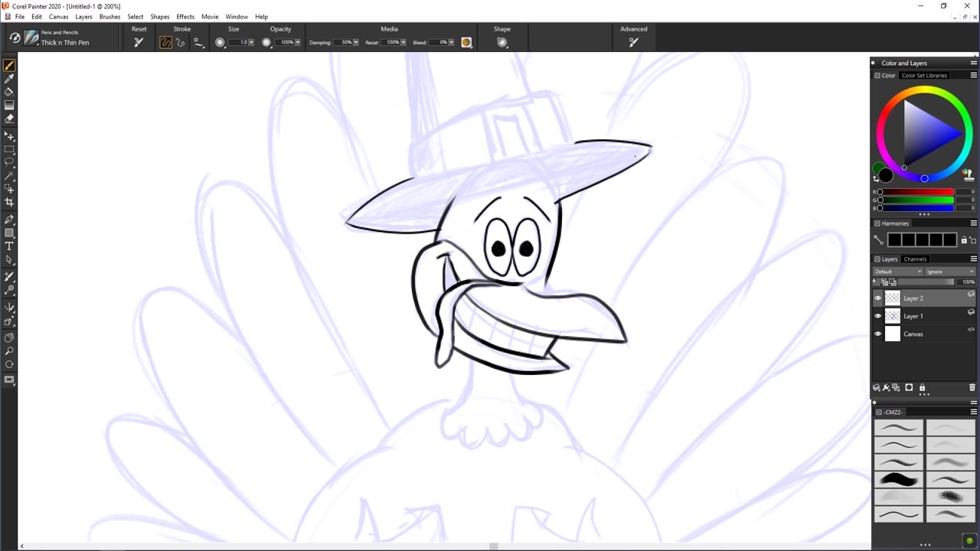Switch to Color Set Libraries tab

coord(924,76)
